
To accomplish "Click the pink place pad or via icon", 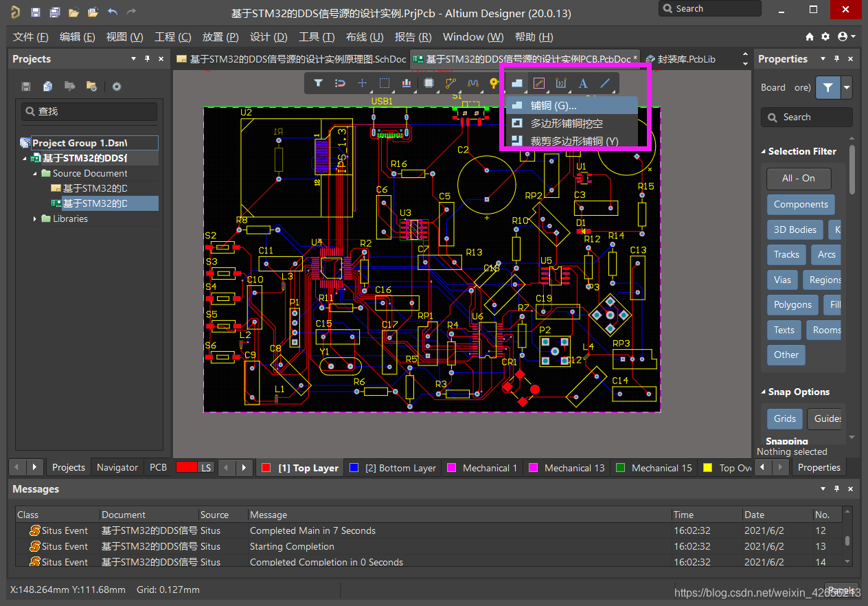I will click(539, 83).
